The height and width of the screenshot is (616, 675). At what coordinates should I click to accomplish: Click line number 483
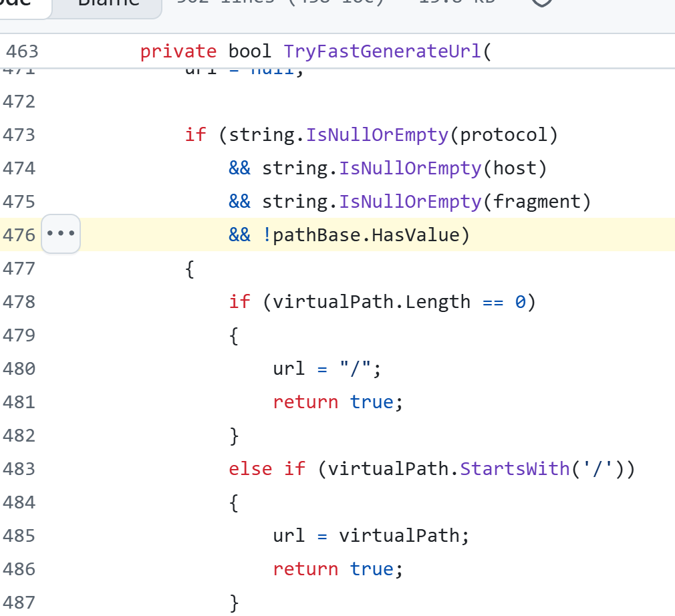(x=19, y=469)
